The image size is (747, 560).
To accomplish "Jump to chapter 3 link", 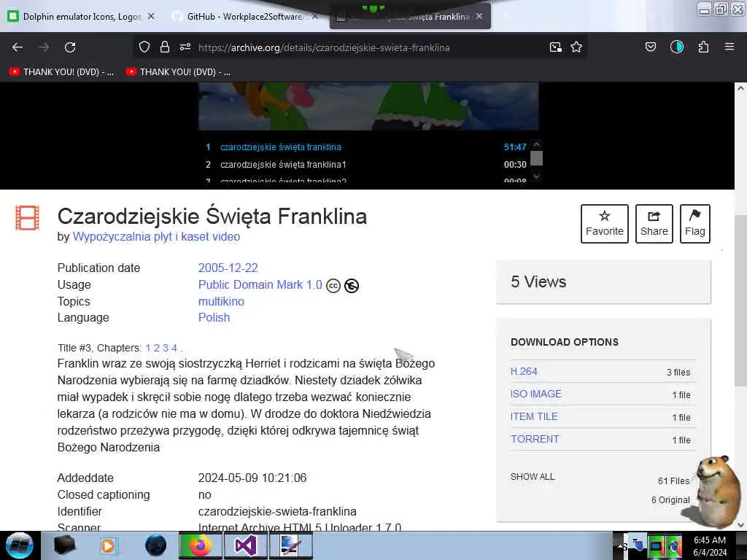I will pyautogui.click(x=166, y=348).
